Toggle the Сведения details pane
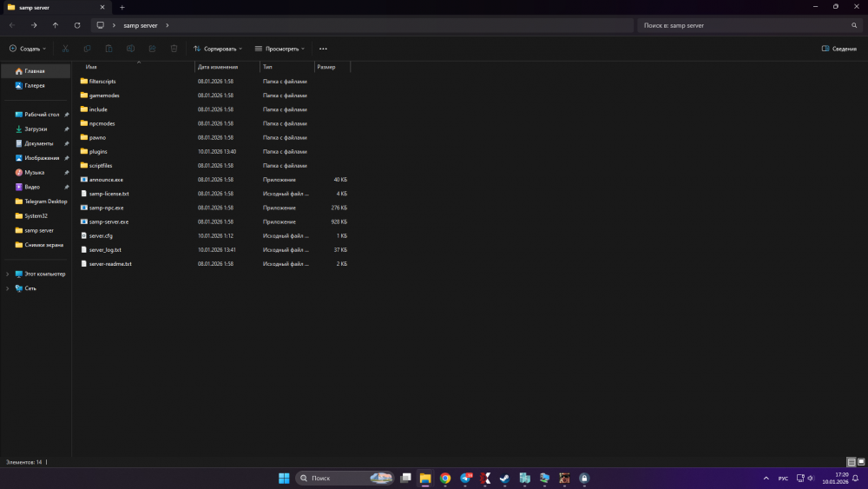 coord(838,49)
